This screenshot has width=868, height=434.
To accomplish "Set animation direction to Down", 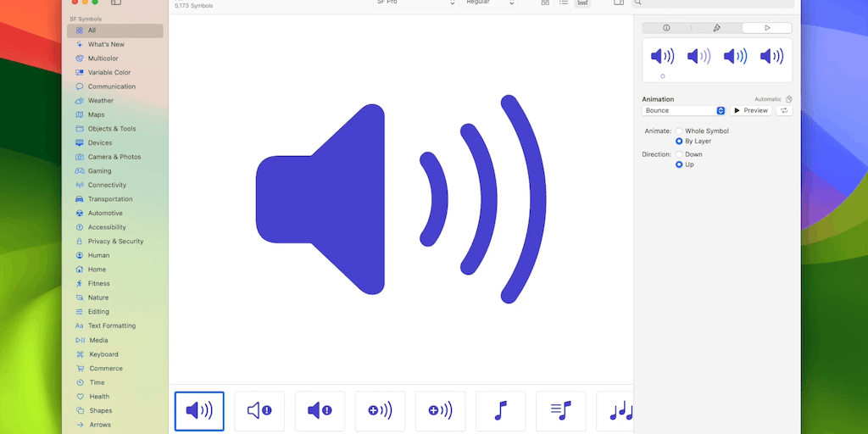I will [x=679, y=154].
